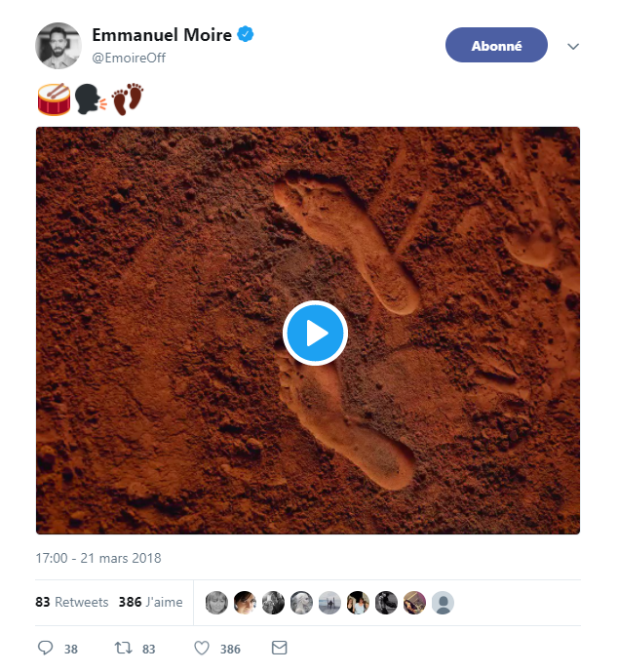Click Emmanuel Moire's profile picture

[58, 46]
